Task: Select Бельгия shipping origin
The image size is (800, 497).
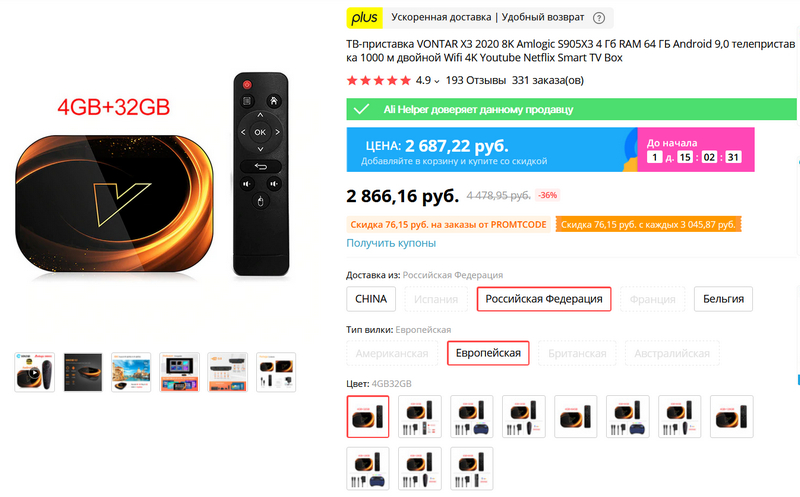Action: [x=723, y=299]
